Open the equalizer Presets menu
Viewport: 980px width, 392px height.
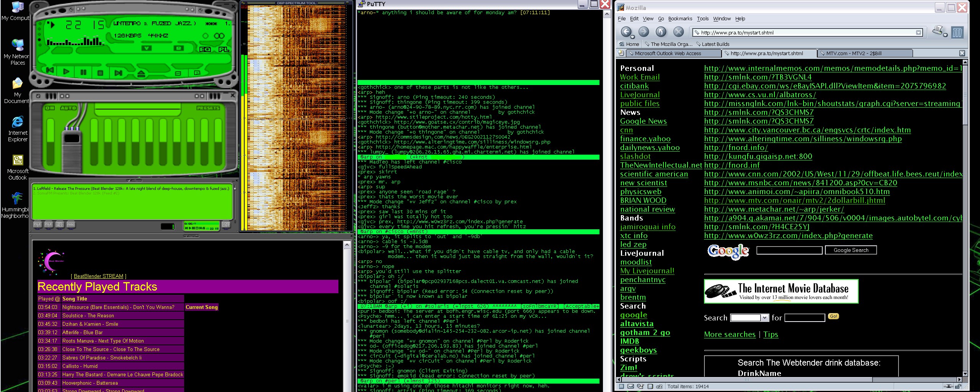click(x=208, y=108)
